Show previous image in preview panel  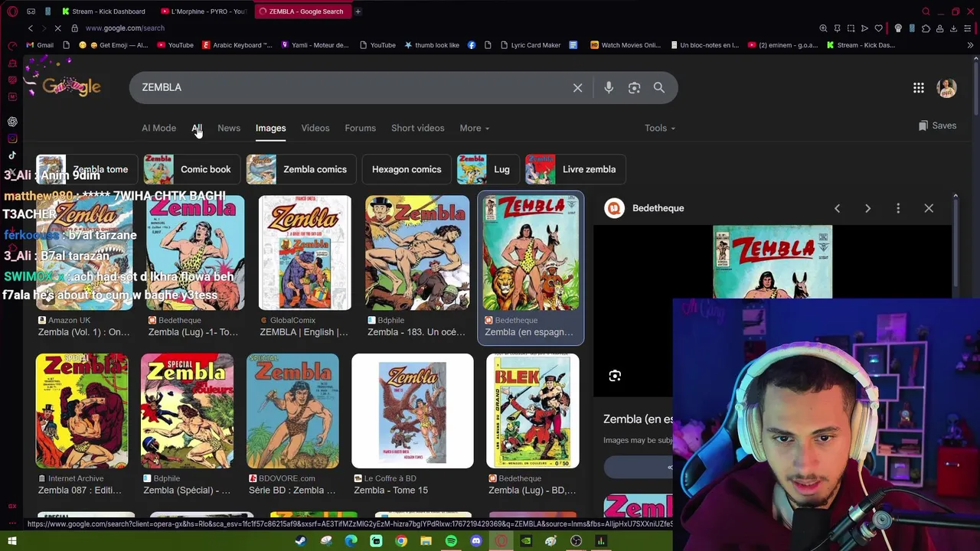(x=837, y=208)
